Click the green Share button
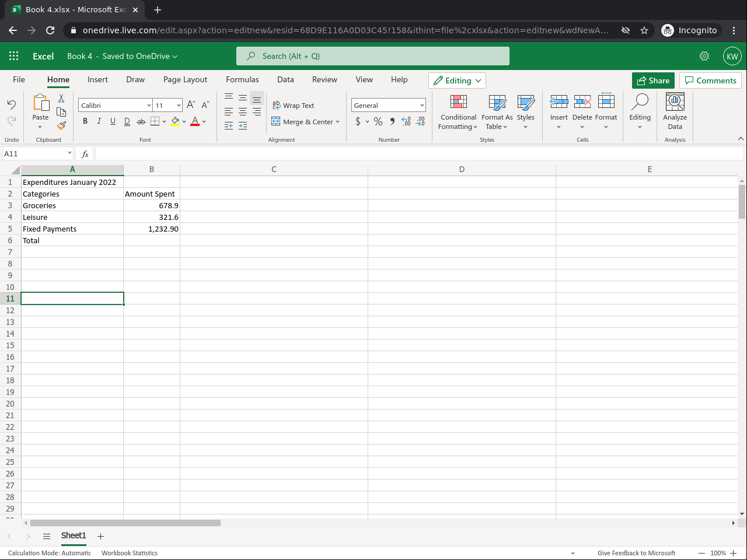 [x=653, y=80]
